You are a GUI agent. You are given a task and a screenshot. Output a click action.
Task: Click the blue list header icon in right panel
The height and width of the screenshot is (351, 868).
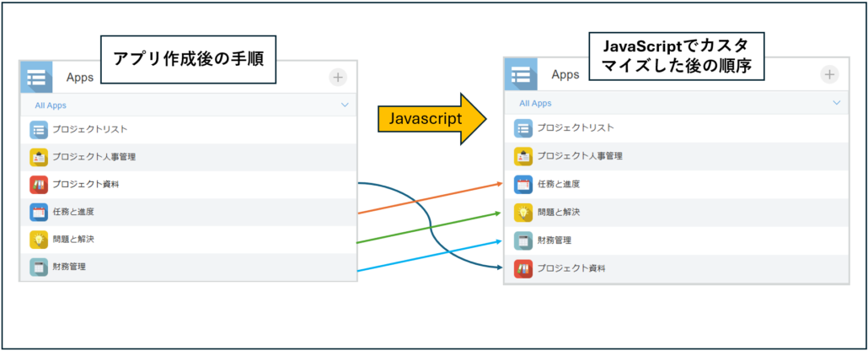click(521, 74)
